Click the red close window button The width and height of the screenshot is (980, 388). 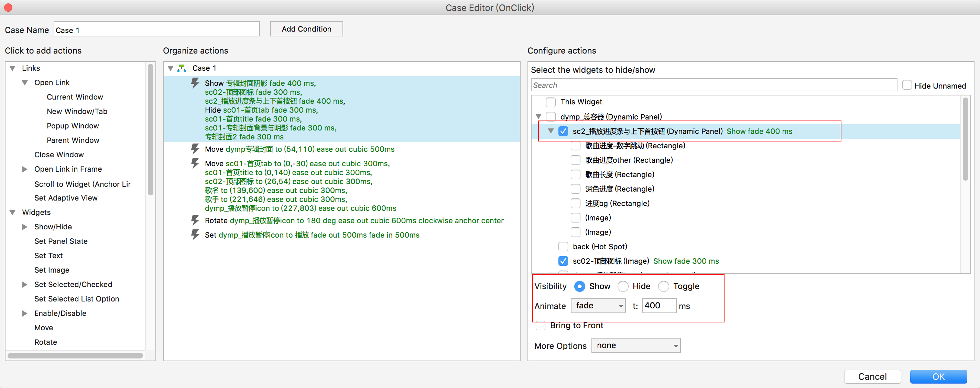(x=8, y=8)
